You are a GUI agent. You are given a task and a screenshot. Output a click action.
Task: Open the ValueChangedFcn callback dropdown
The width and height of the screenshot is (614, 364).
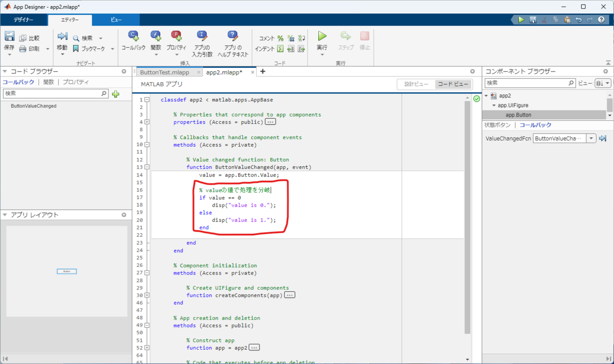[x=592, y=139]
